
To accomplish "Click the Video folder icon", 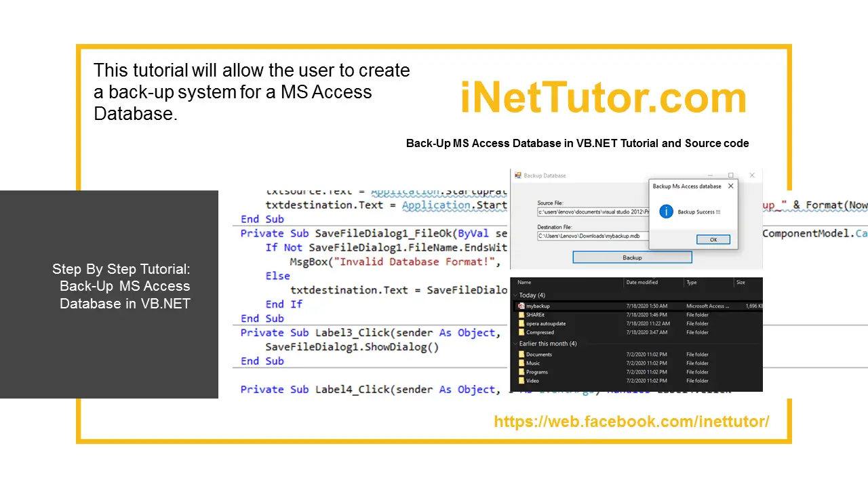I will pyautogui.click(x=521, y=381).
